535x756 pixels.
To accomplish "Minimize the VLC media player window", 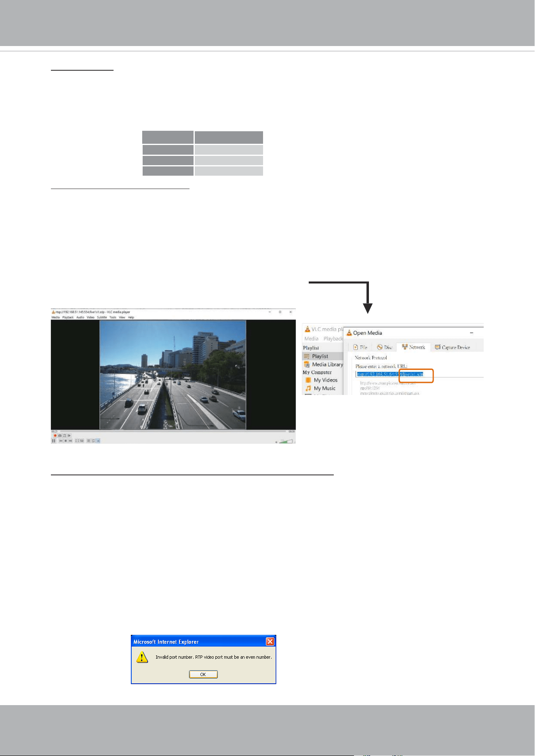I will click(x=270, y=312).
